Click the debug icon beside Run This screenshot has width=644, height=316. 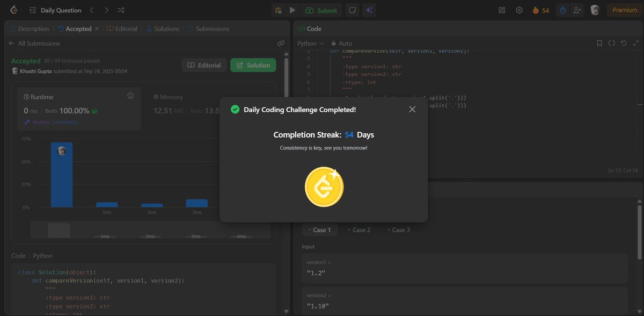pos(279,10)
